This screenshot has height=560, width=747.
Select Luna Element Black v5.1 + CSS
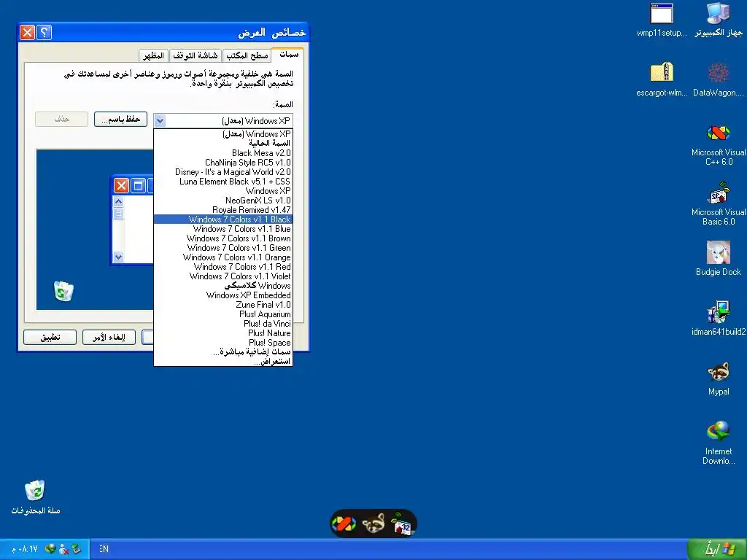[223, 182]
